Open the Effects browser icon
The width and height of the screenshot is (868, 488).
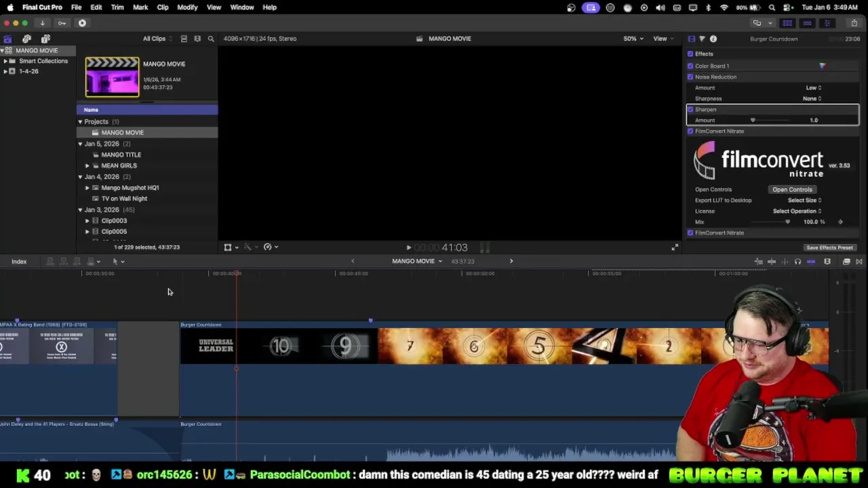point(846,262)
